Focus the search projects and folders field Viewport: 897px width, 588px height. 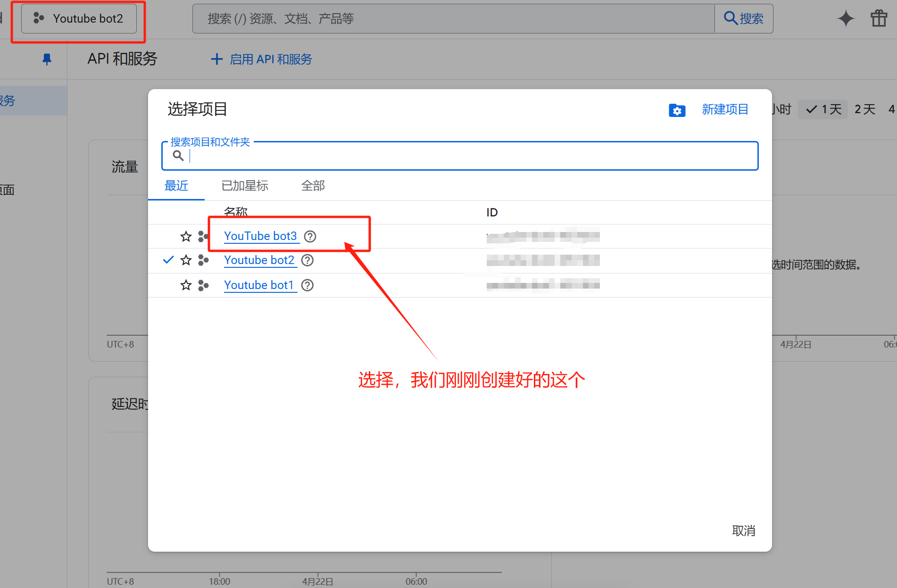(x=460, y=156)
